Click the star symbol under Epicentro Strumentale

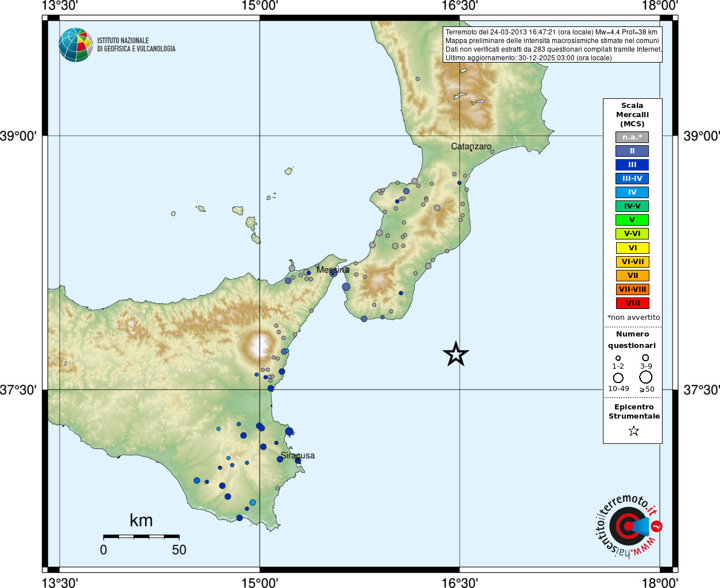pos(634,431)
